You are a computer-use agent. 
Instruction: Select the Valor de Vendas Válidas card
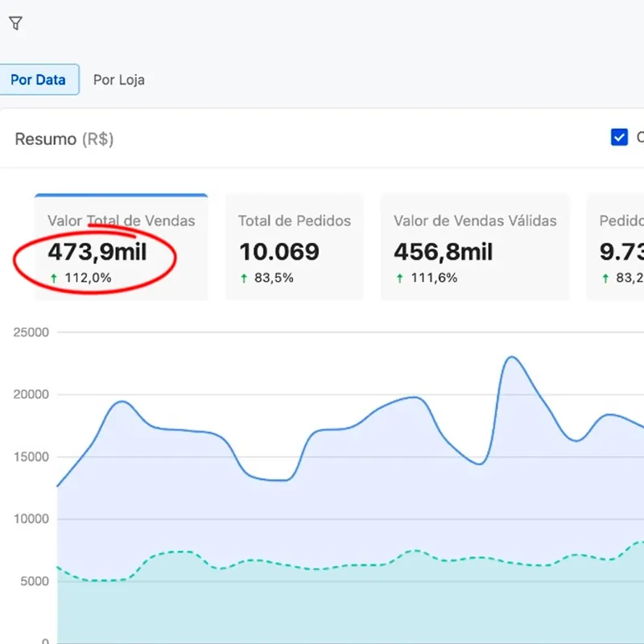point(475,247)
